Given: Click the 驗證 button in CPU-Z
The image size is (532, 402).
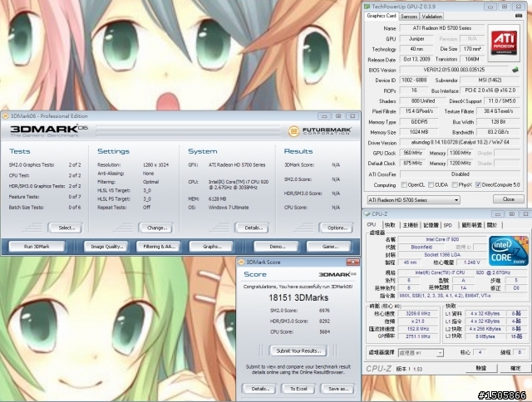Looking at the screenshot, I should pyautogui.click(x=481, y=368).
